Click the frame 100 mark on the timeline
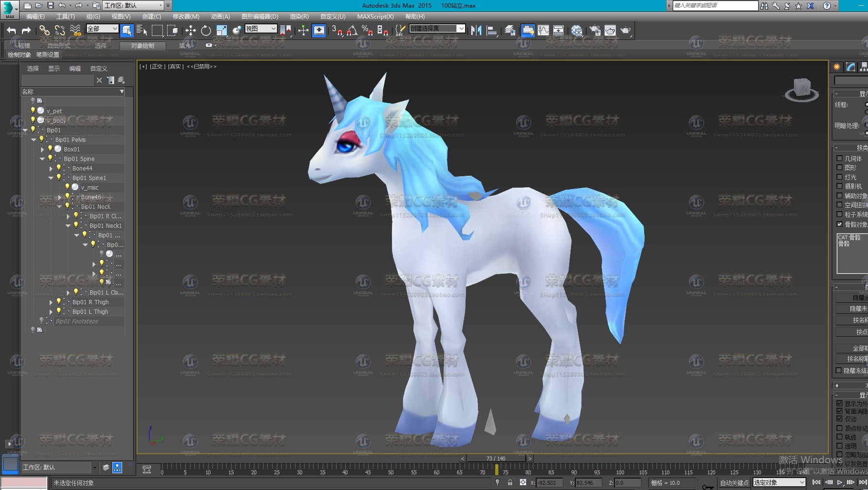This screenshot has width=868, height=490. tap(620, 472)
